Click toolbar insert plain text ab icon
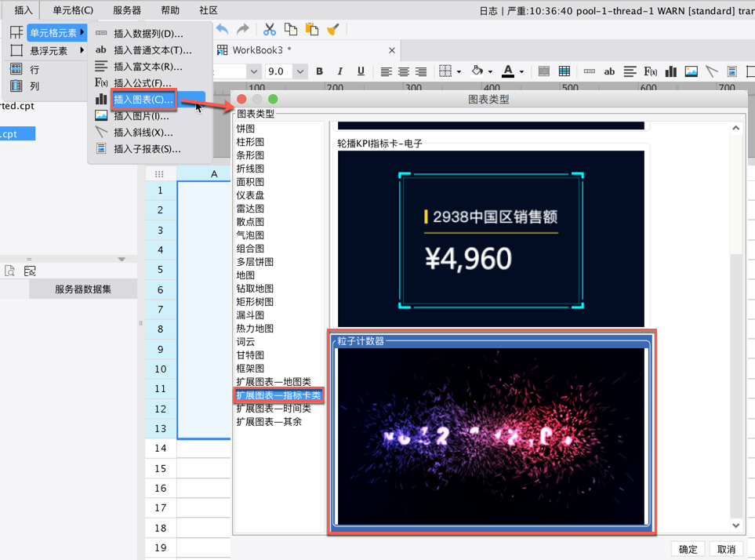 click(x=610, y=71)
